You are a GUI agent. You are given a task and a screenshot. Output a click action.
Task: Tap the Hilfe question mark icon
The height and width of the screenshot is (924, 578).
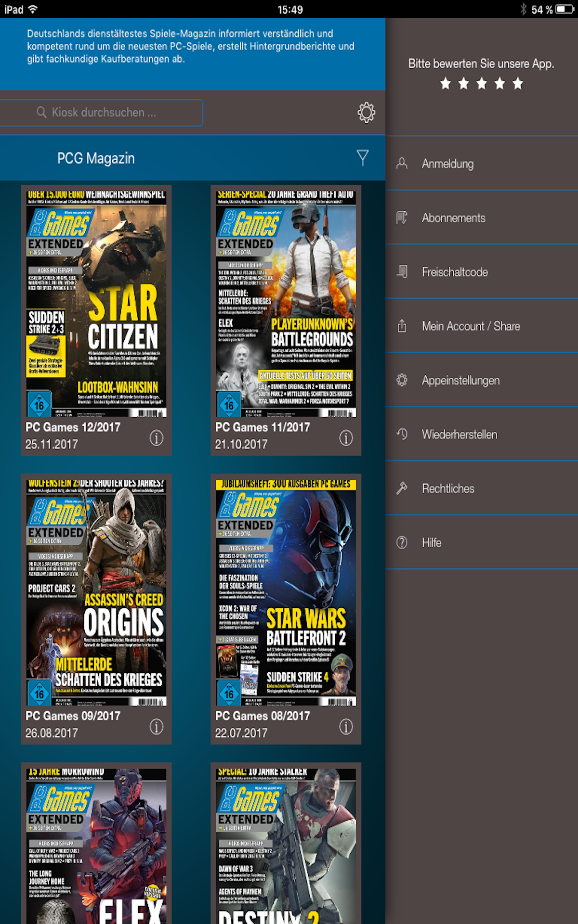[x=402, y=542]
